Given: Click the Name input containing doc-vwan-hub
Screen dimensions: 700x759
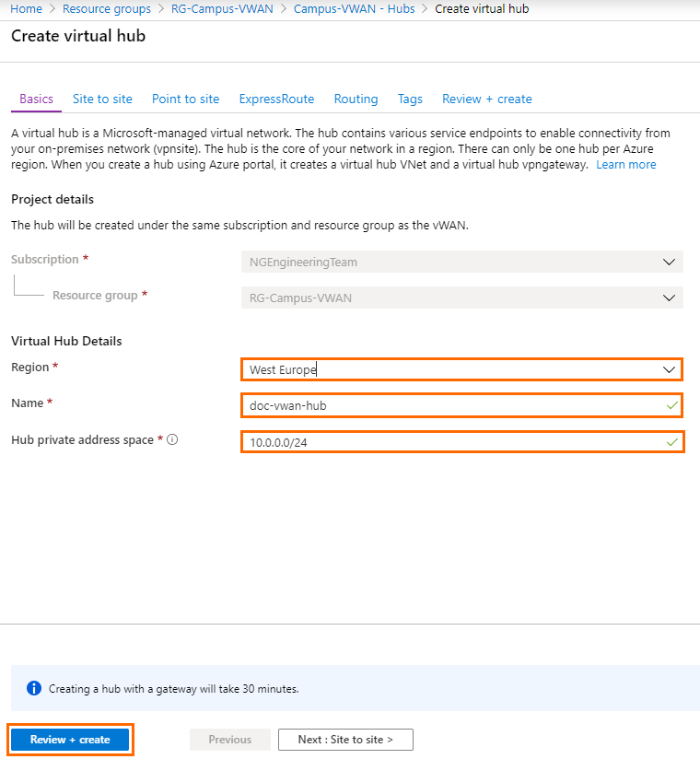Looking at the screenshot, I should coord(461,405).
